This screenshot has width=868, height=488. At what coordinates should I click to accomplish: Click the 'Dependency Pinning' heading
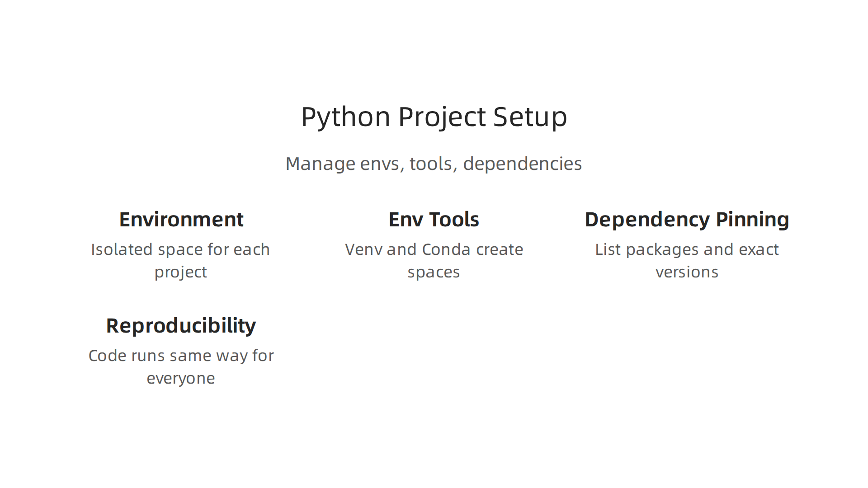[687, 220]
